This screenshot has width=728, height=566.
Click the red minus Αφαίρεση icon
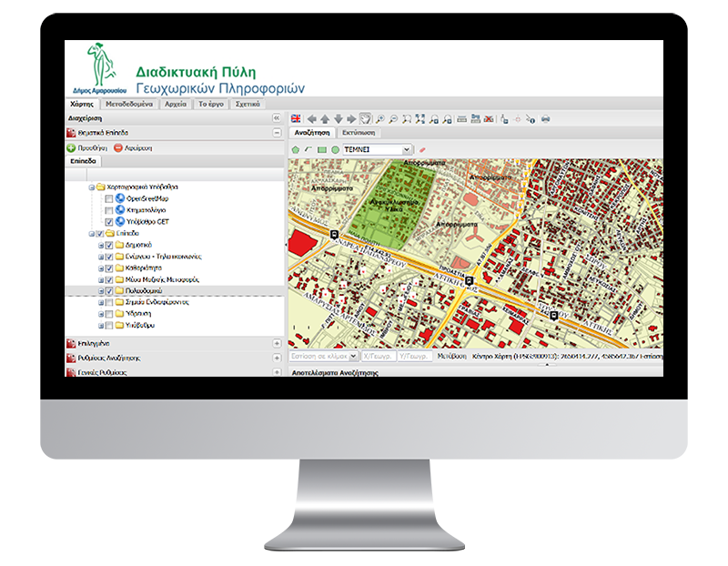(x=118, y=148)
